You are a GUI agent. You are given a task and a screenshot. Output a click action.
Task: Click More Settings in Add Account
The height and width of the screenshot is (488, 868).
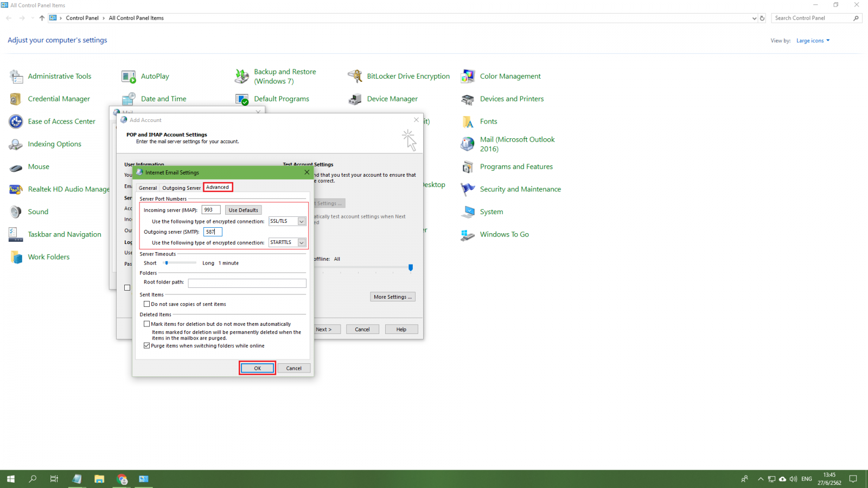click(393, 297)
